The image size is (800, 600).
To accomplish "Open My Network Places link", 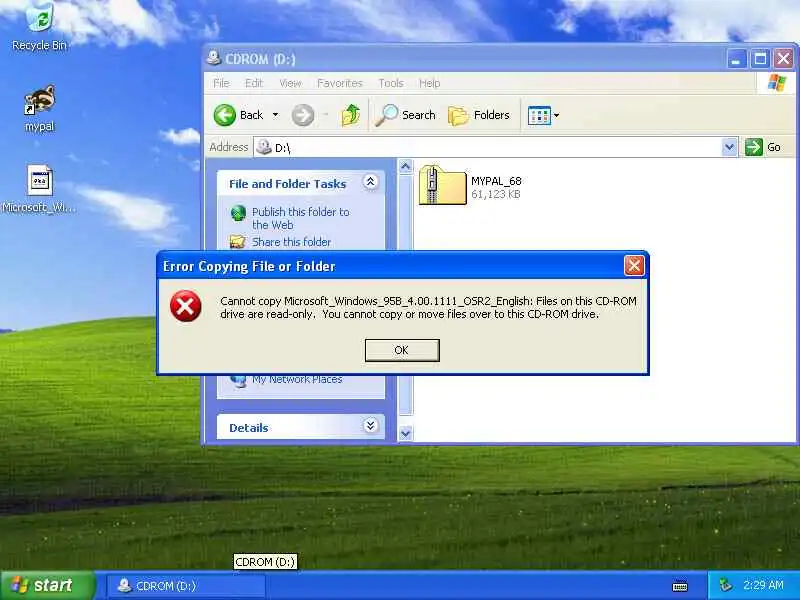I will click(297, 380).
